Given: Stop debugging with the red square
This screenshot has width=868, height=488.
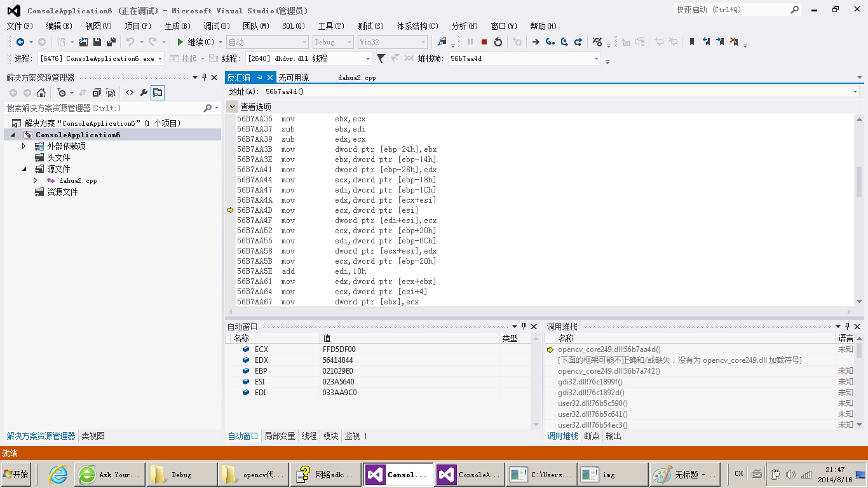Looking at the screenshot, I should pyautogui.click(x=484, y=42).
